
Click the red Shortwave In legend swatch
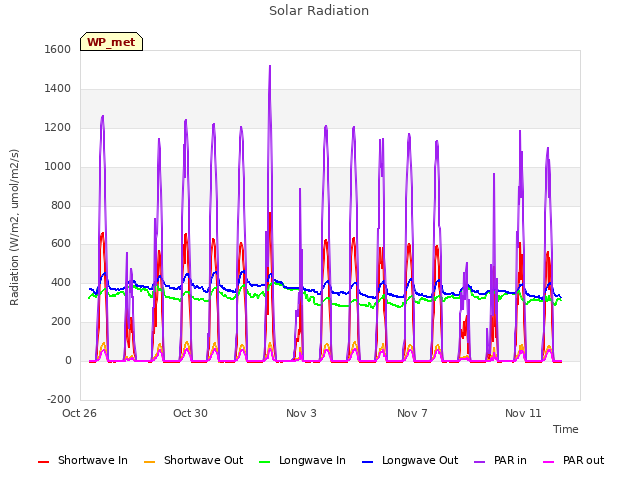pos(43,462)
